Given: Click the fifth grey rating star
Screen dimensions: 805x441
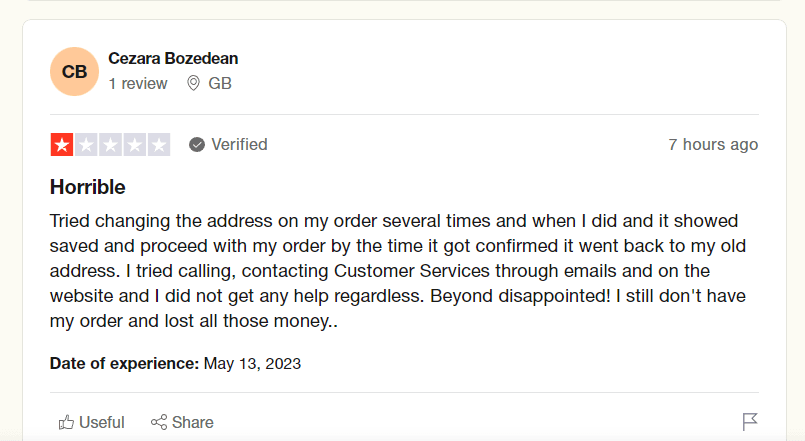Looking at the screenshot, I should click(158, 145).
